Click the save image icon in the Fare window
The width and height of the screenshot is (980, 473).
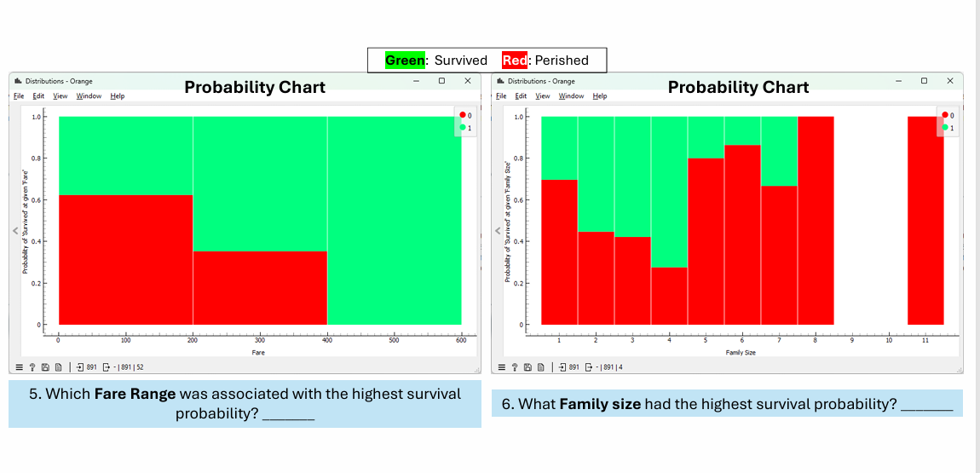45,366
